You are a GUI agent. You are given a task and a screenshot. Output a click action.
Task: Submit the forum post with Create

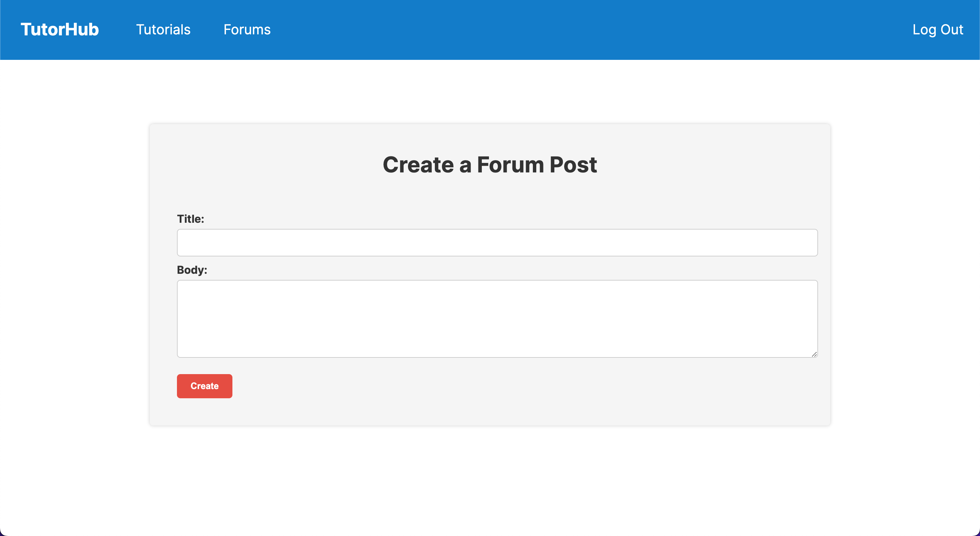pyautogui.click(x=204, y=386)
